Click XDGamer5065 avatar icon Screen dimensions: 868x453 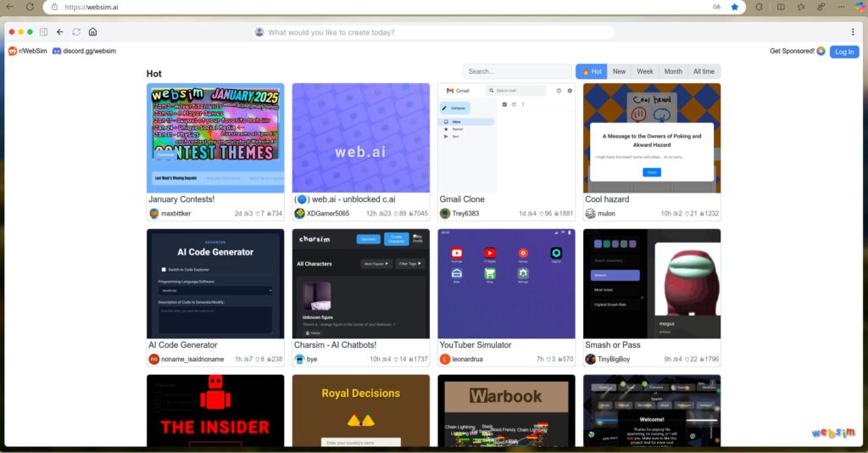[x=299, y=214]
